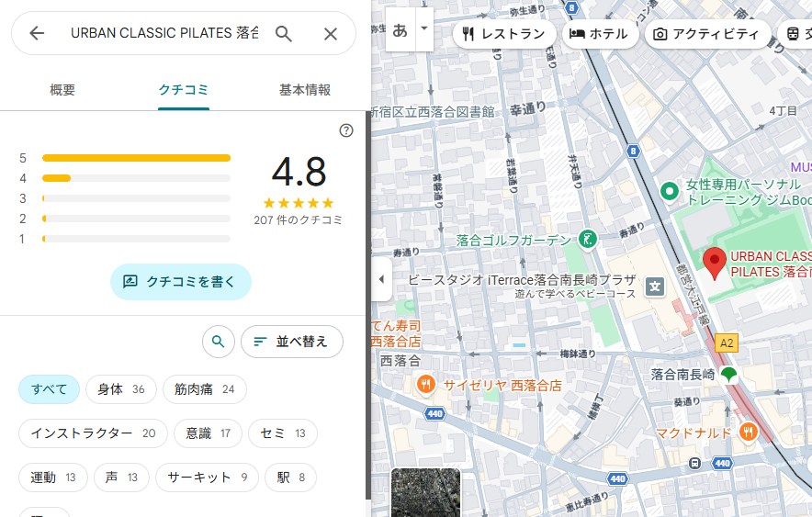Collapse the side panel with arrow handle
The image size is (812, 517).
tap(381, 279)
